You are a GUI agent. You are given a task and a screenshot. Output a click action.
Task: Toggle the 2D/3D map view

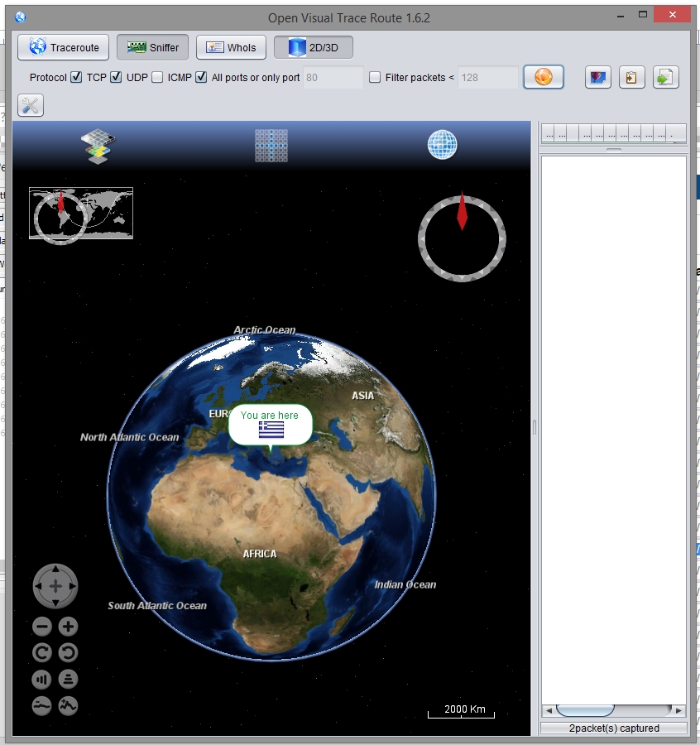(x=314, y=47)
